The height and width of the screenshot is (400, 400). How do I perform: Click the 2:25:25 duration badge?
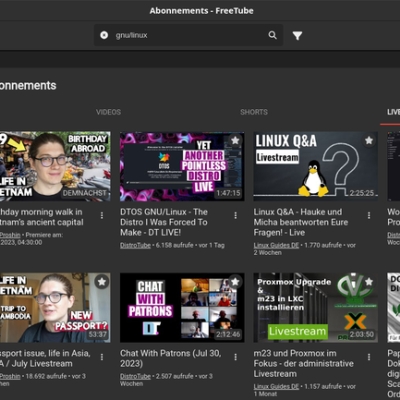pyautogui.click(x=362, y=193)
